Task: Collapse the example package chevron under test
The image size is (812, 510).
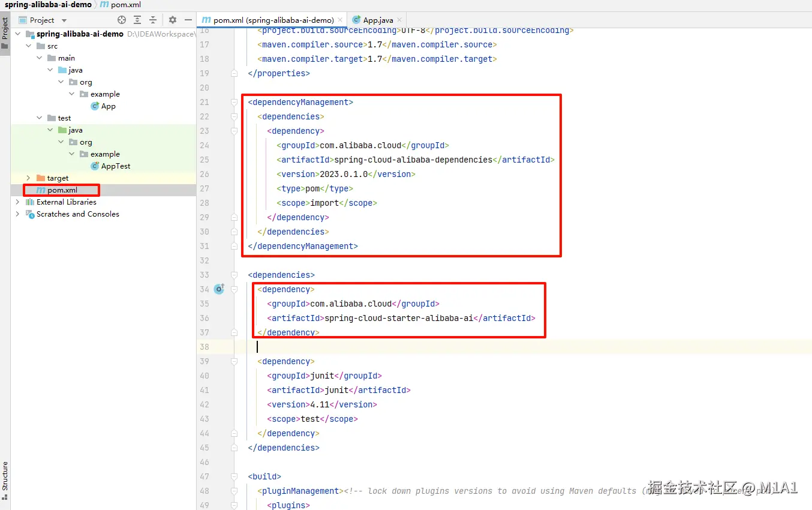Action: click(x=72, y=154)
